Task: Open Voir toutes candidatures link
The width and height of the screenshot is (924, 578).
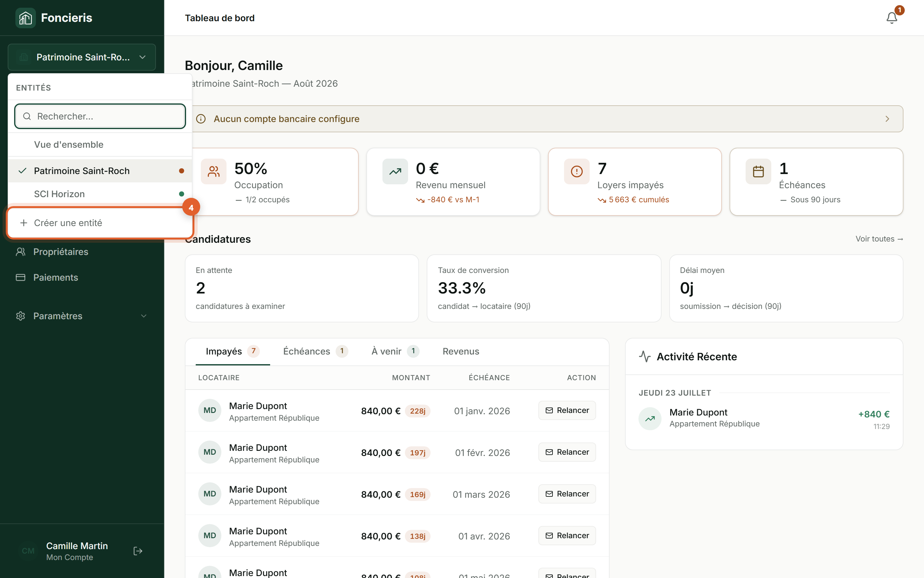Action: tap(879, 239)
